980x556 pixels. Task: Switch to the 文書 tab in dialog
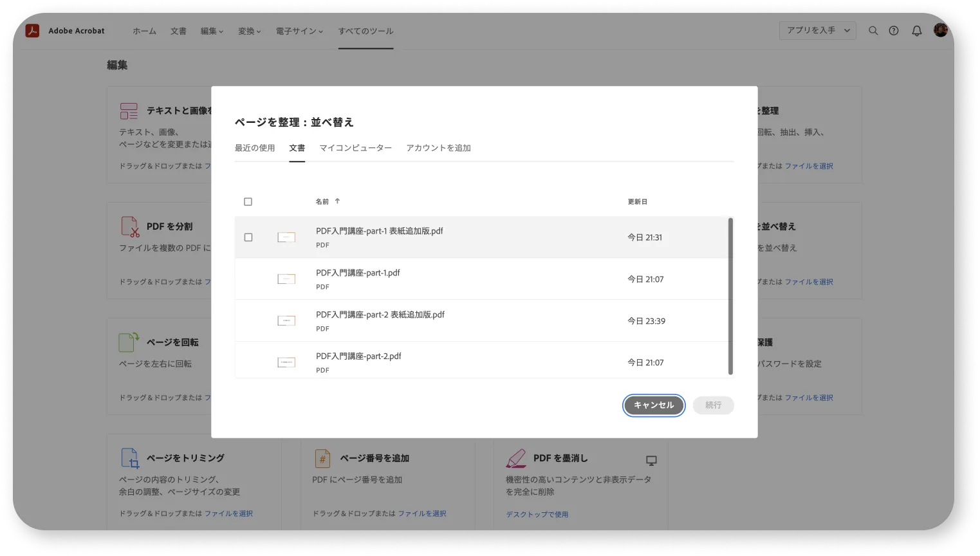(297, 148)
